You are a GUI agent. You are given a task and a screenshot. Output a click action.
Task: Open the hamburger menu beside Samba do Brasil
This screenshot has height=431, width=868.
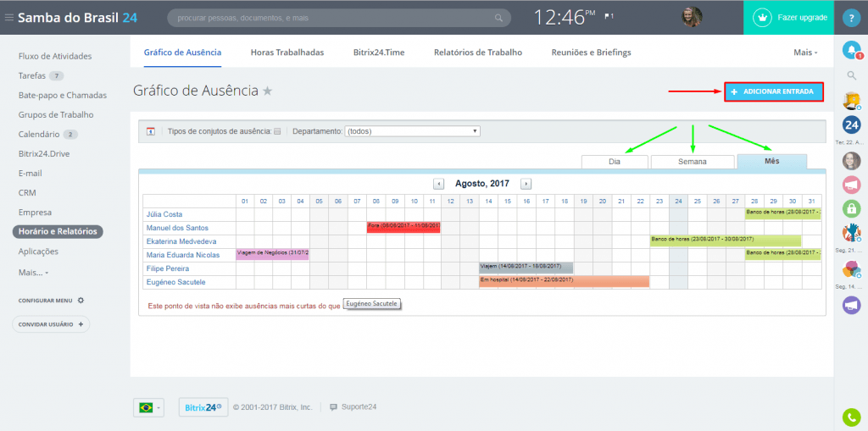pyautogui.click(x=8, y=18)
